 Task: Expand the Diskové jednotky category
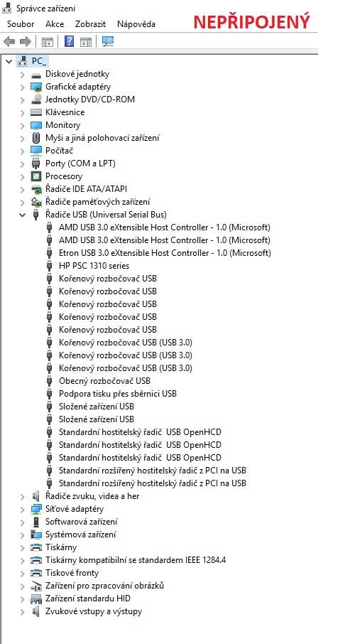click(x=22, y=75)
